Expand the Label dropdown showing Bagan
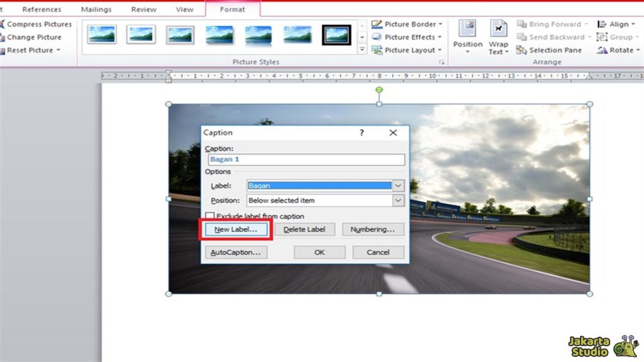 (398, 185)
